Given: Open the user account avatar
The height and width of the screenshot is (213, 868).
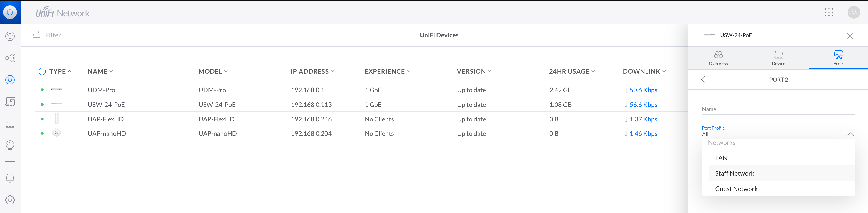Looking at the screenshot, I should (854, 12).
